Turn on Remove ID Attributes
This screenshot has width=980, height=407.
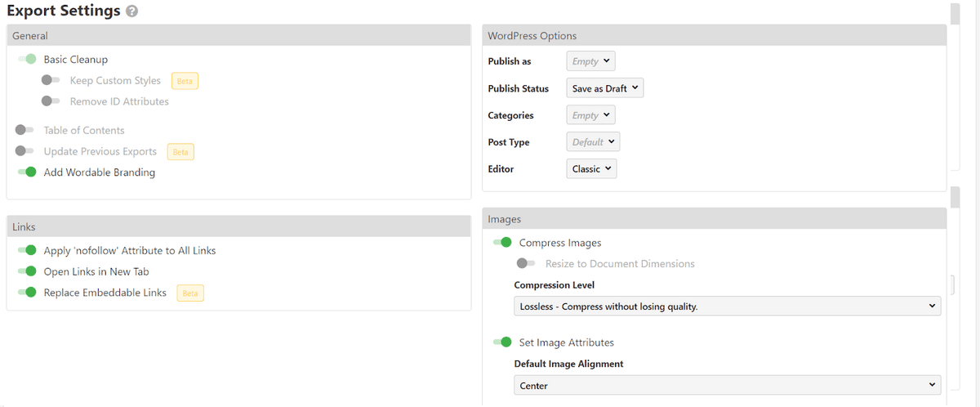pos(51,101)
